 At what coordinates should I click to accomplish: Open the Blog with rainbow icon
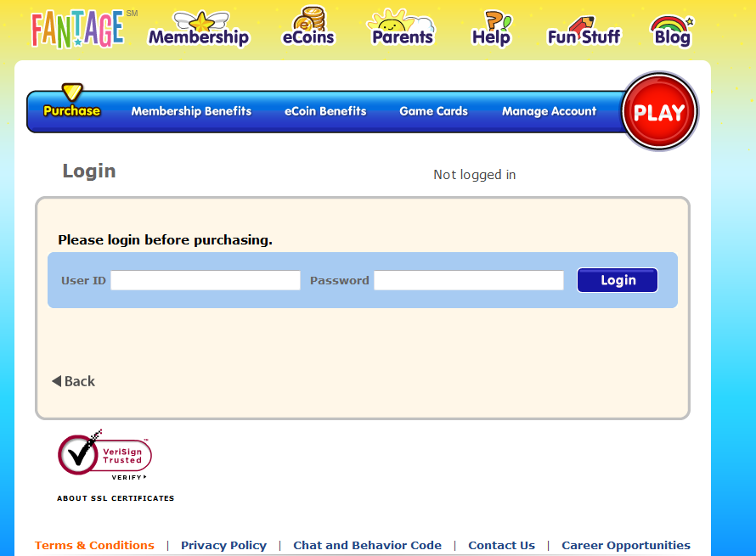point(673,31)
